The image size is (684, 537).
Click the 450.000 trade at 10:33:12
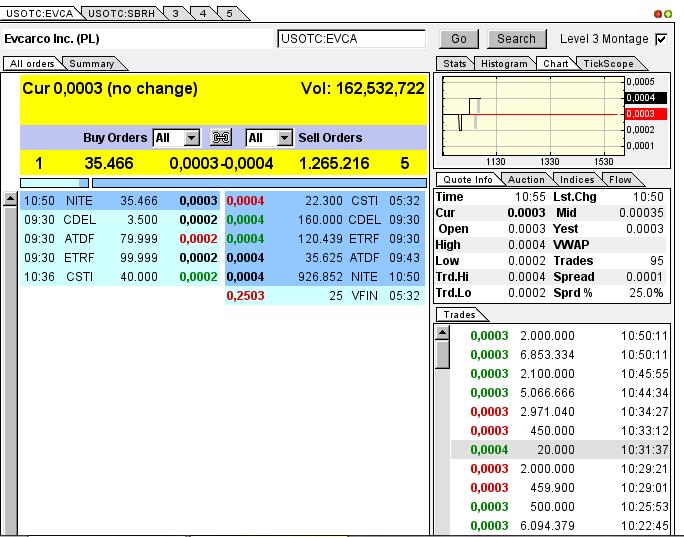[x=560, y=431]
